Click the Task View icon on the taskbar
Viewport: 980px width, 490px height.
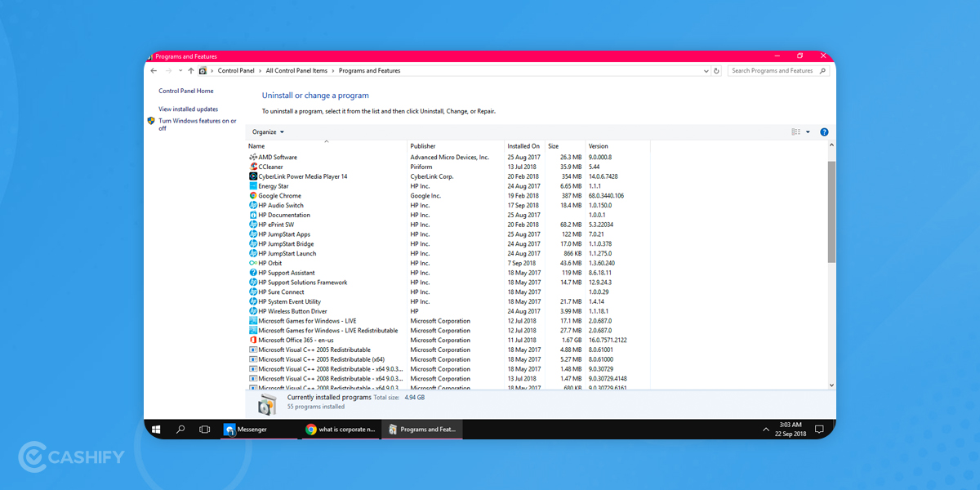tap(204, 429)
